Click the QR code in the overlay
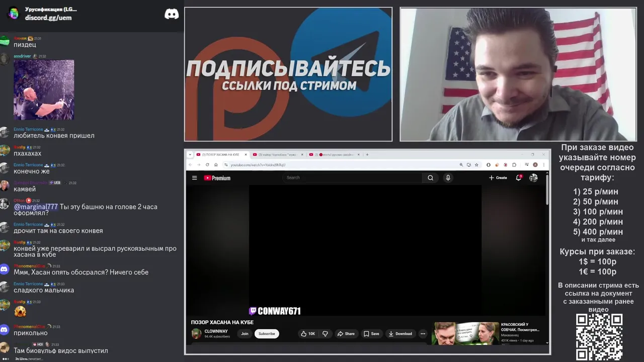This screenshot has width=644, height=362. pos(599,337)
